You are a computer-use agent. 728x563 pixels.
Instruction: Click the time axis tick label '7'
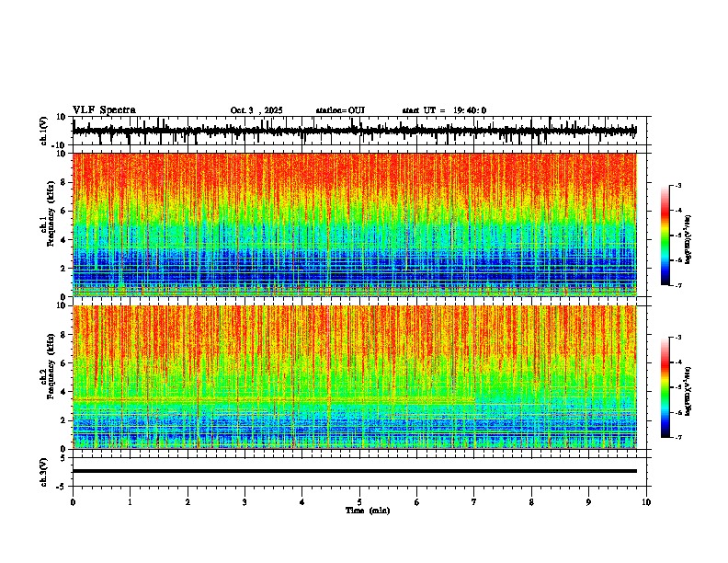(474, 502)
